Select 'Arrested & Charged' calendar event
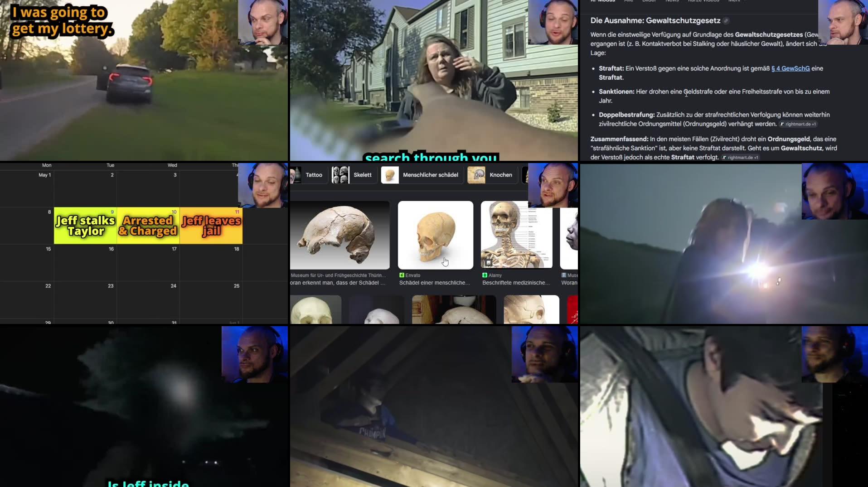 [x=148, y=226]
